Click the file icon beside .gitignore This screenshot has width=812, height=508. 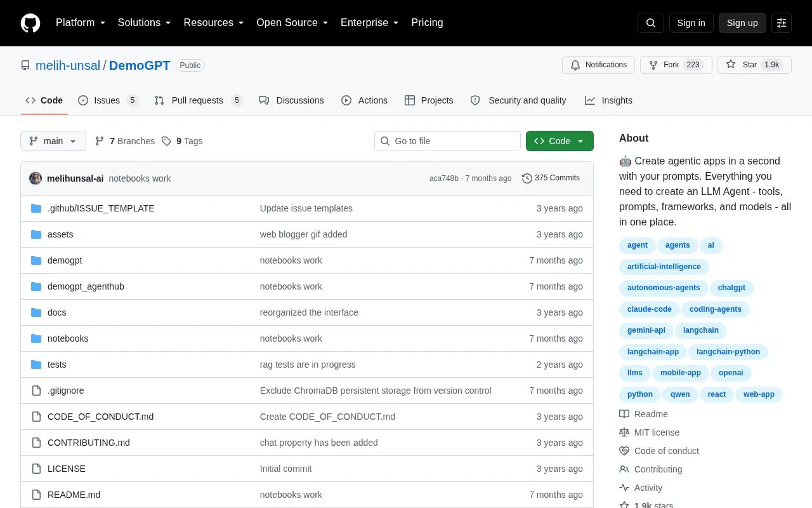[36, 391]
